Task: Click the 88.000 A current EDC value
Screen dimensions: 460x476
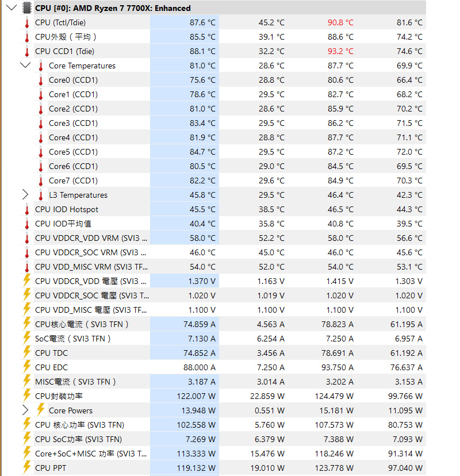Action: [200, 367]
